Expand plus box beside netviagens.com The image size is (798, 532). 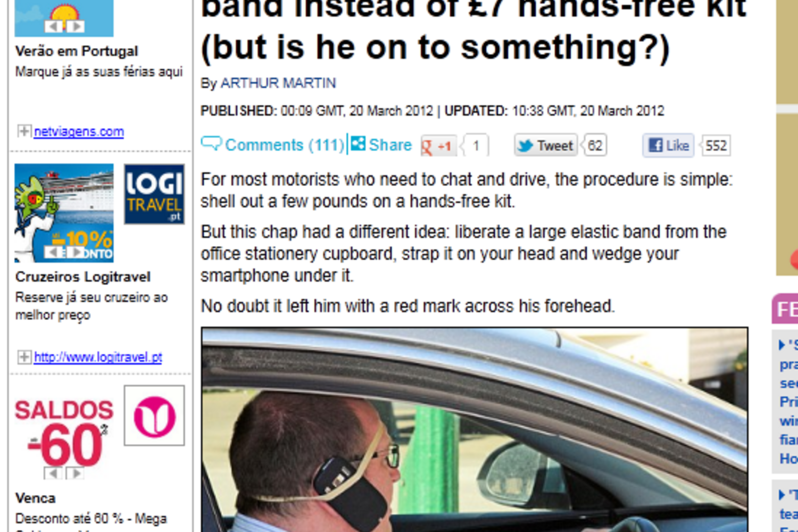[x=24, y=131]
